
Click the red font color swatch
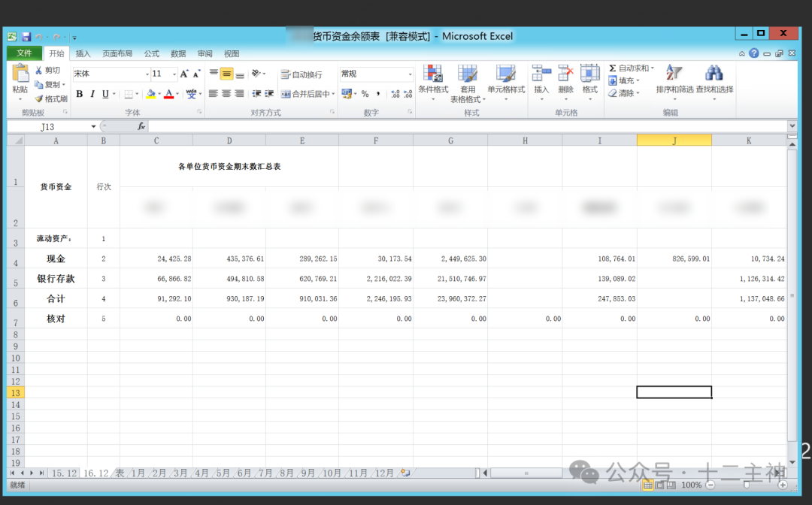pyautogui.click(x=168, y=94)
